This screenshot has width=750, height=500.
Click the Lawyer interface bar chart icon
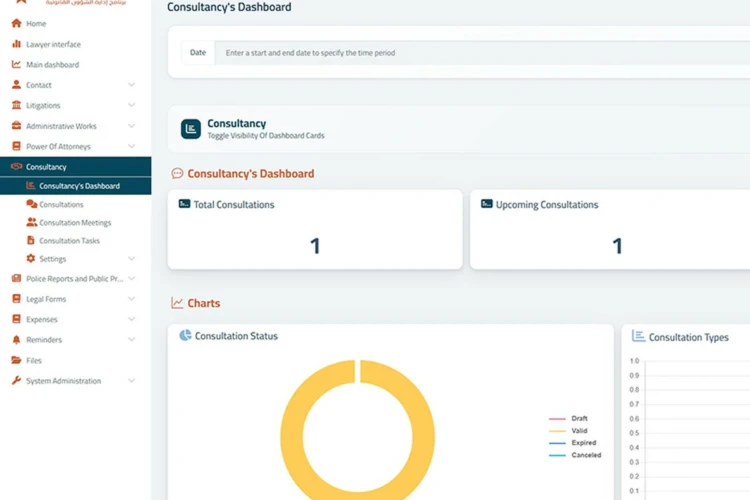click(x=16, y=44)
